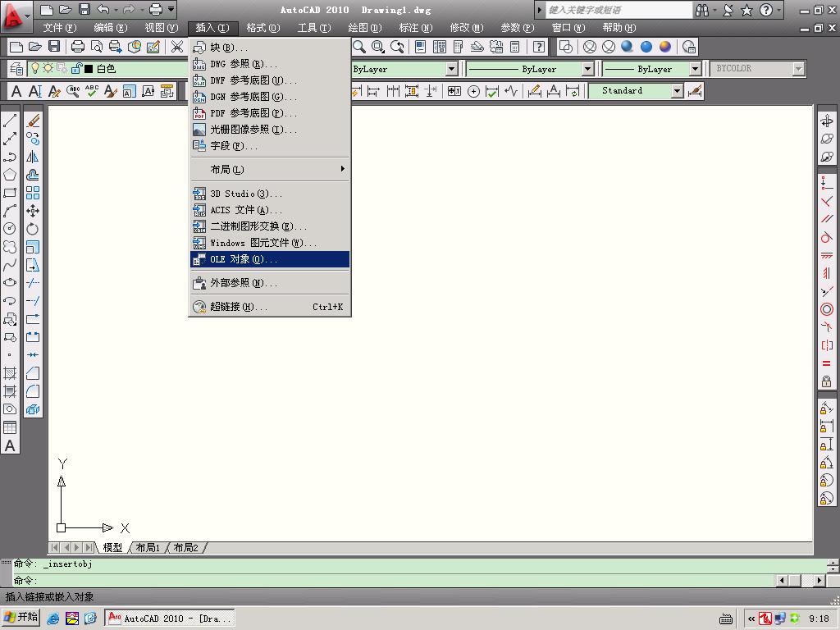Choose 超链接(H) menu entry

coord(270,307)
